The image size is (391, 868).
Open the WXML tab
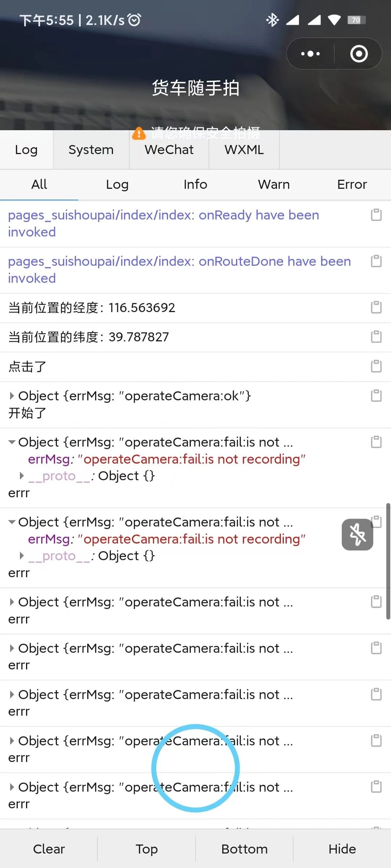click(244, 150)
